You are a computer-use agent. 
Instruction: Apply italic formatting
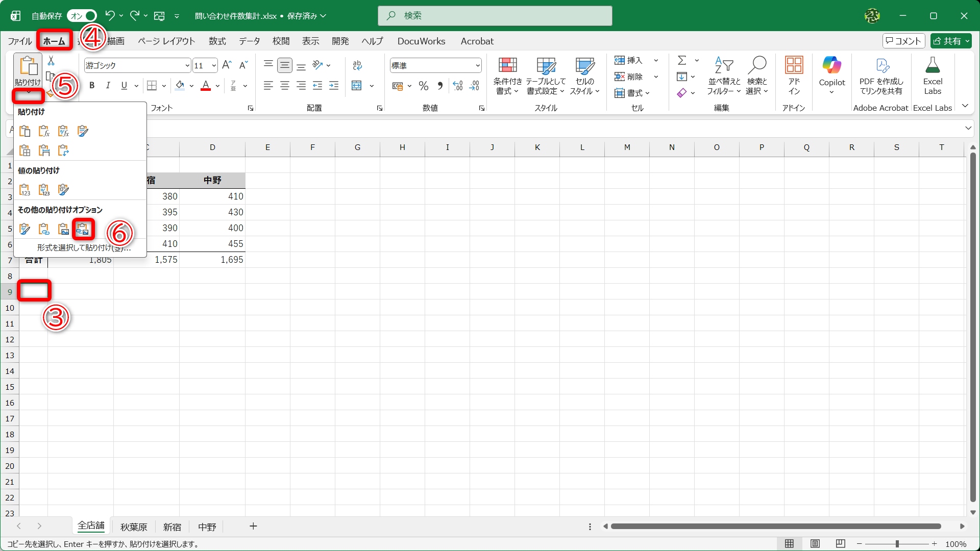point(108,86)
